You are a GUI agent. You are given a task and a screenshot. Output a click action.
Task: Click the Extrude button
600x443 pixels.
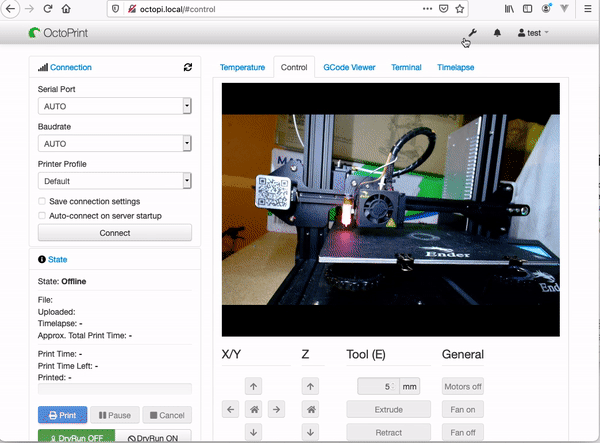pyautogui.click(x=388, y=409)
